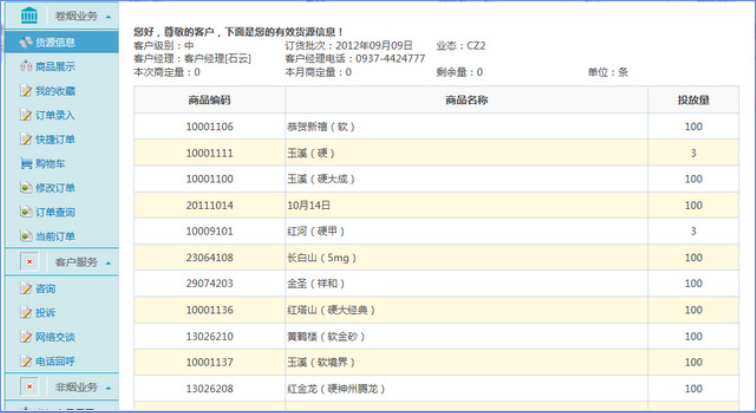This screenshot has height=413, width=756.
Task: Click the 商品编码 column header
Action: pyautogui.click(x=209, y=100)
